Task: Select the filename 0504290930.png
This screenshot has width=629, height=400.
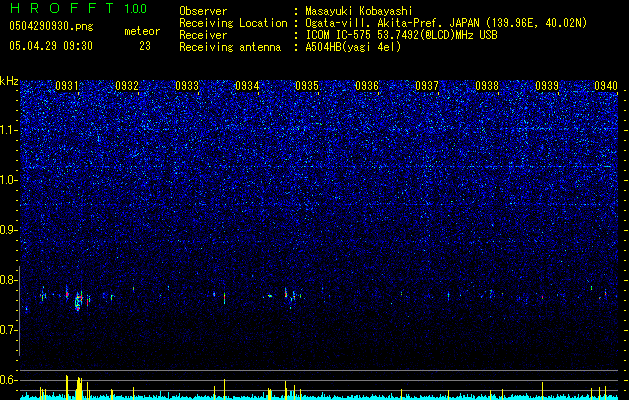Action: point(51,26)
